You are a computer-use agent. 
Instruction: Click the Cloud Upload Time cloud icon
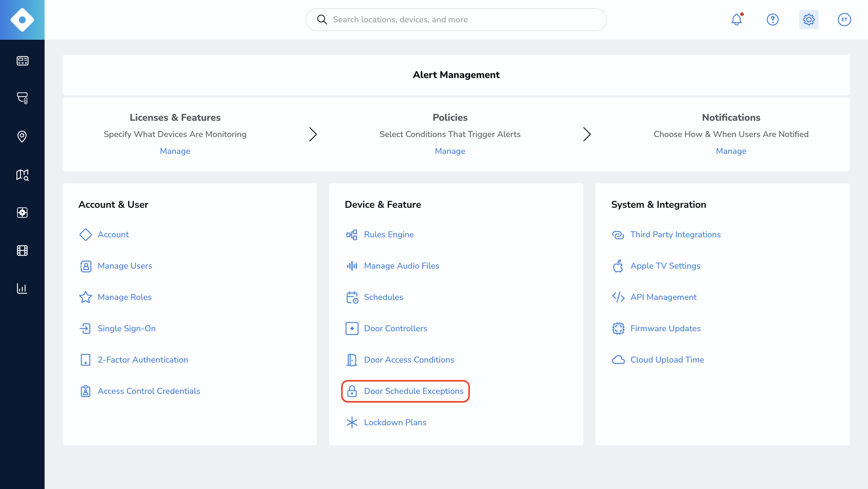click(618, 360)
